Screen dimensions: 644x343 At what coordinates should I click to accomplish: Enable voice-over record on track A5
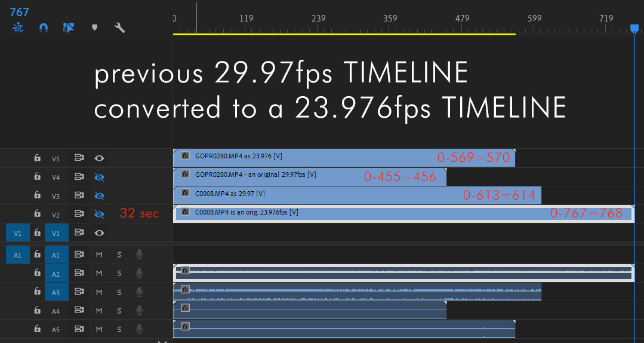tap(139, 329)
